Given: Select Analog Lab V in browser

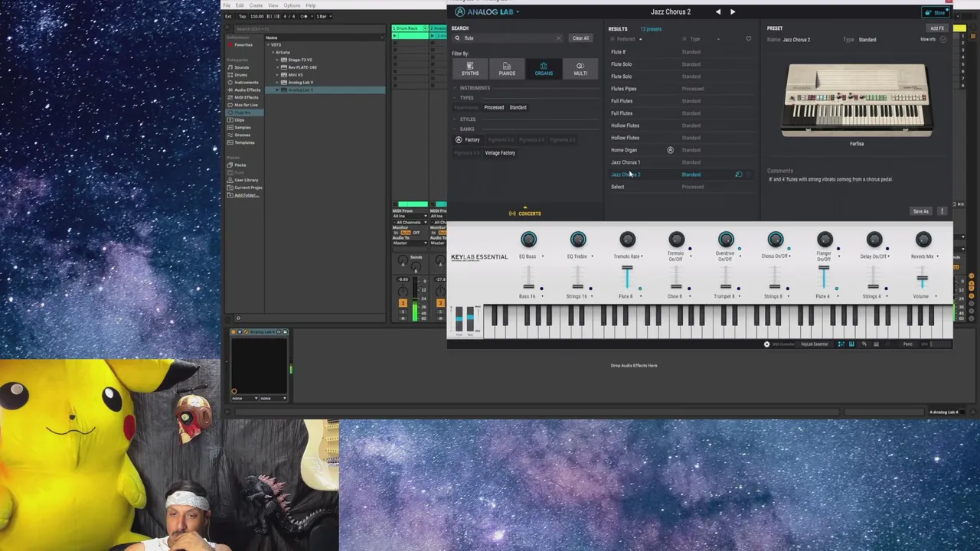Looking at the screenshot, I should coord(300,83).
